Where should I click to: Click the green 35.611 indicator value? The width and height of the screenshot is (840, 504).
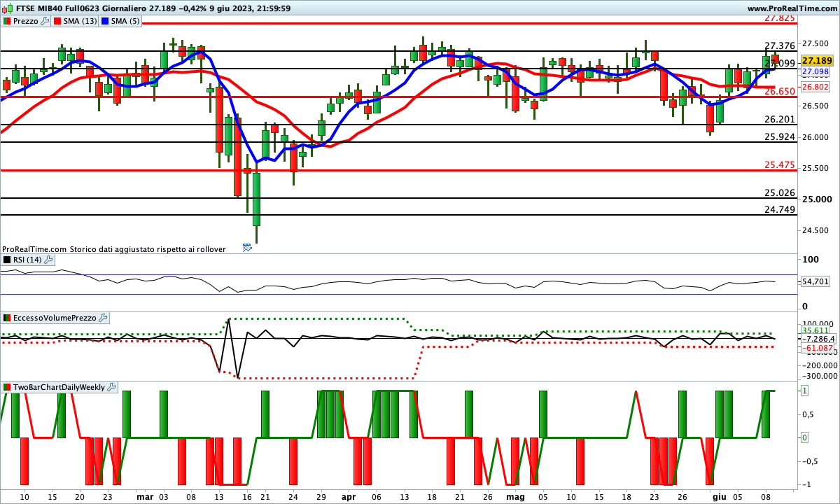(815, 330)
